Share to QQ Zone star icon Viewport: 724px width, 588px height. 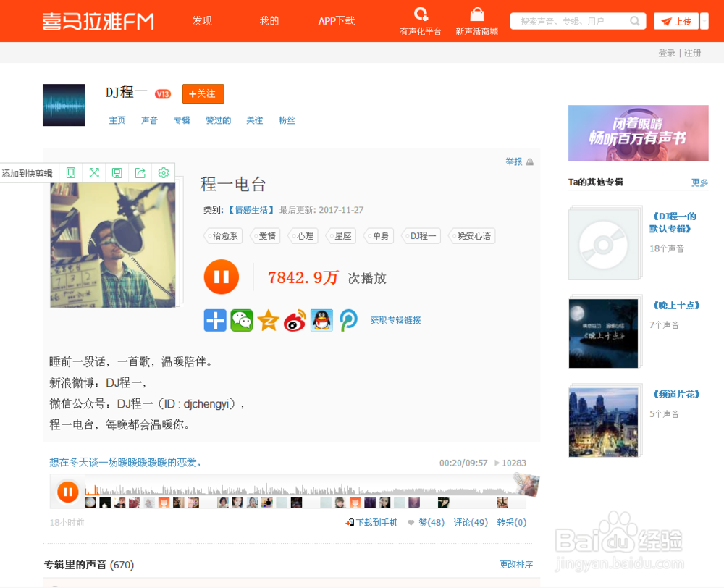click(x=269, y=320)
